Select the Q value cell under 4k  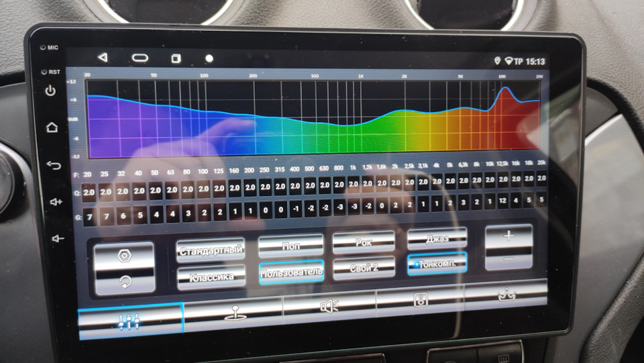pos(437,180)
